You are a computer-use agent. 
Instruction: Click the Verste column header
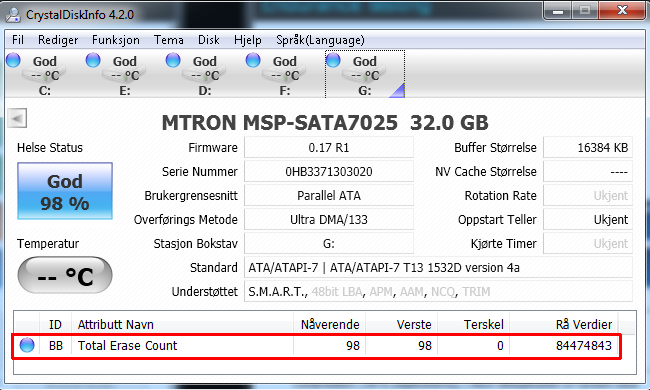click(401, 324)
